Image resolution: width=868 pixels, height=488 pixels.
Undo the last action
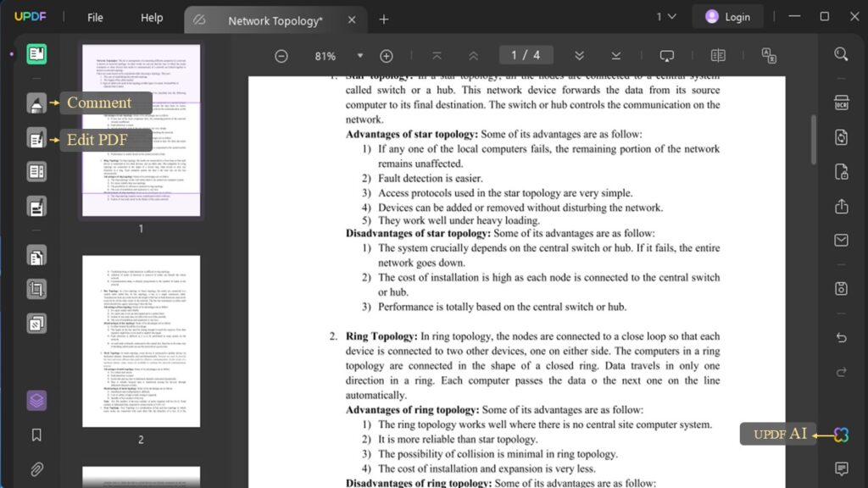842,337
